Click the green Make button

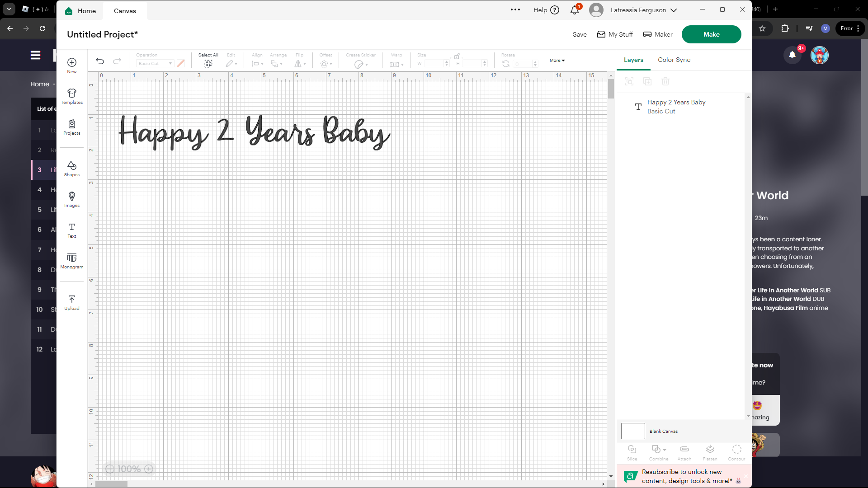coord(711,34)
